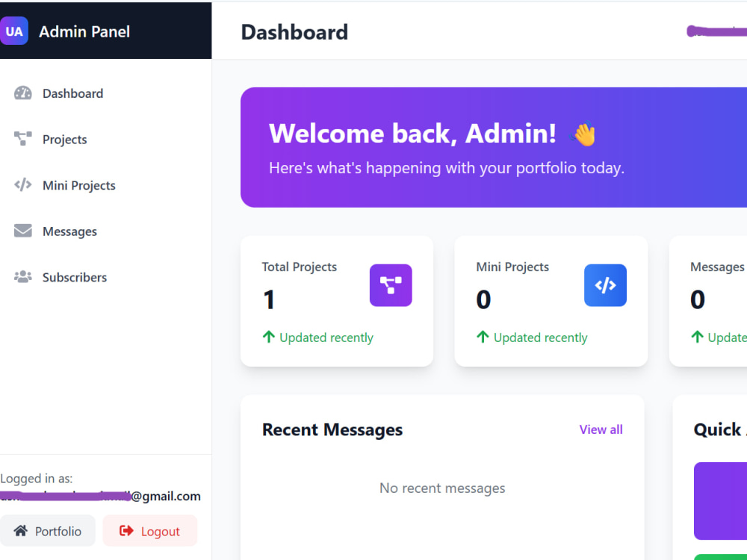The height and width of the screenshot is (560, 747).
Task: Click the green arrow in Messages card
Action: (697, 337)
